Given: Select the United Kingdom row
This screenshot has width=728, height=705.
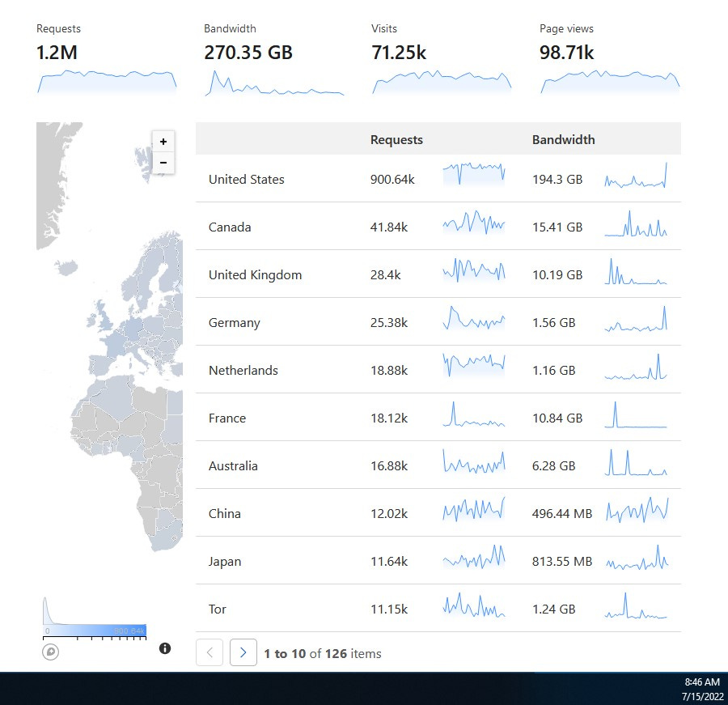Looking at the screenshot, I should point(438,274).
